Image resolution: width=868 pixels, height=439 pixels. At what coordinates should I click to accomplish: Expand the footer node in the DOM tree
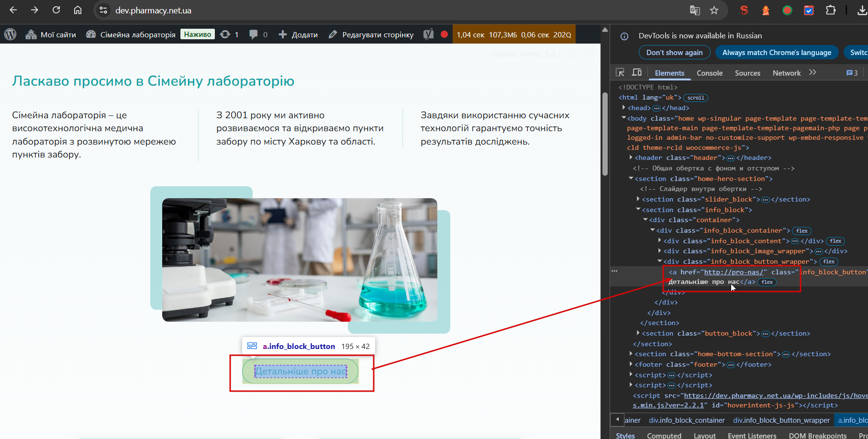point(631,364)
